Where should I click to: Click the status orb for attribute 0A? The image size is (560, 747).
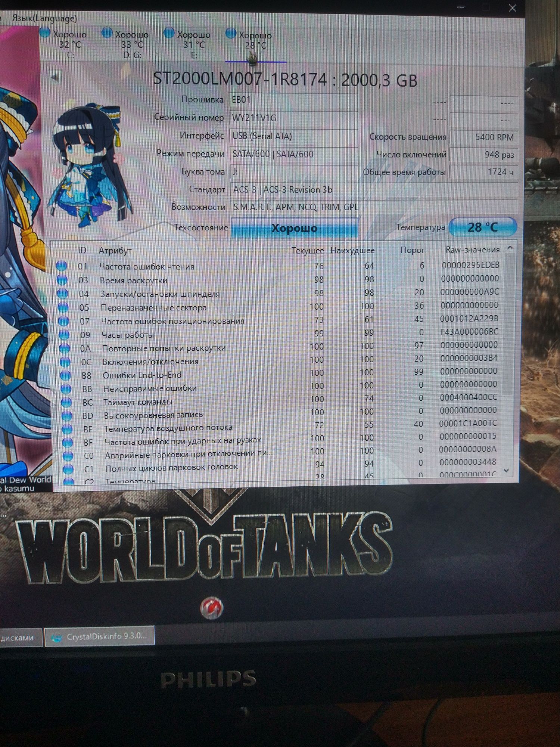click(x=65, y=348)
